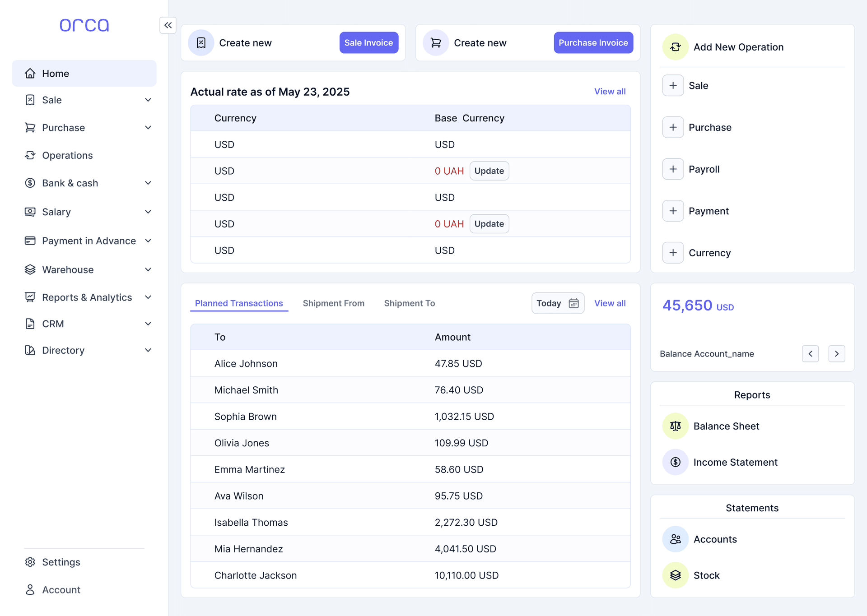Open the Warehouse section icon
This screenshot has height=616, width=867.
tap(30, 269)
